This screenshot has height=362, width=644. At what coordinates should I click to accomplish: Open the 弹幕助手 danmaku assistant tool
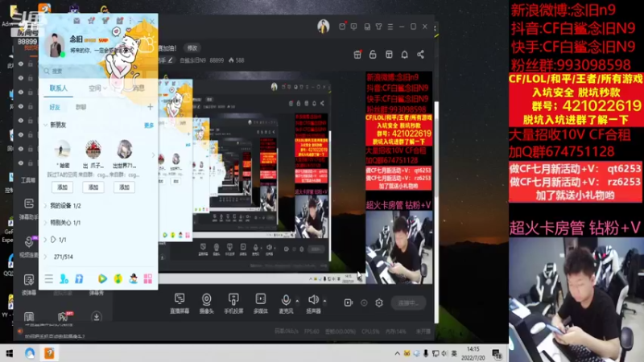click(28, 208)
